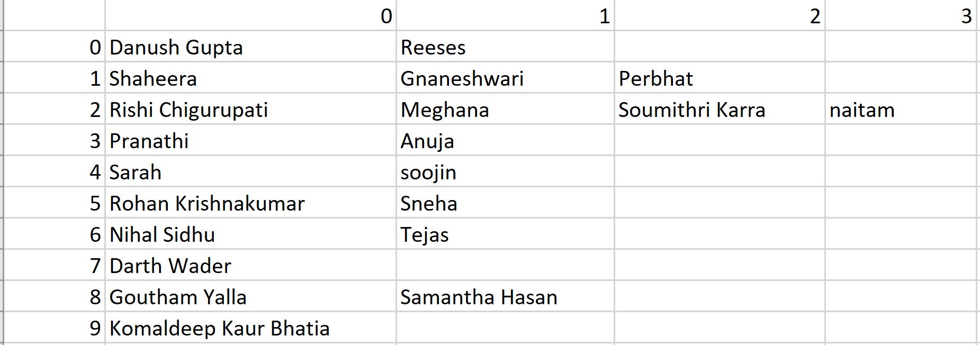Click the Rishi Chigurupati cell
The image size is (980, 345).
tap(250, 109)
